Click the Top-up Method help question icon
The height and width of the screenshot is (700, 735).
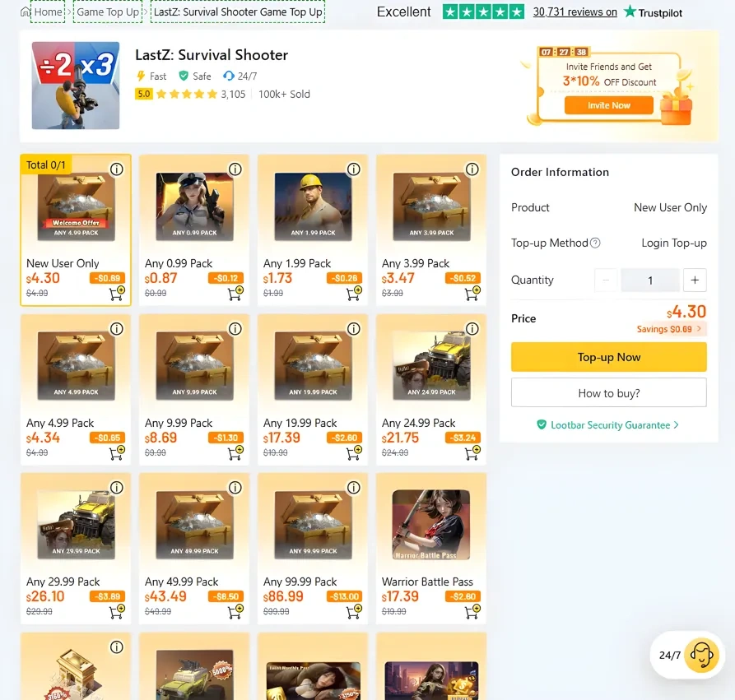click(595, 243)
